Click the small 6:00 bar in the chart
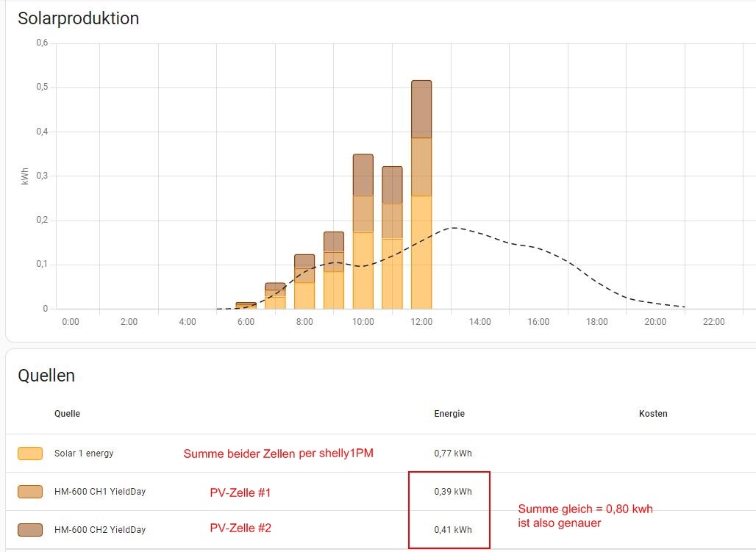The image size is (756, 552). coord(246,305)
